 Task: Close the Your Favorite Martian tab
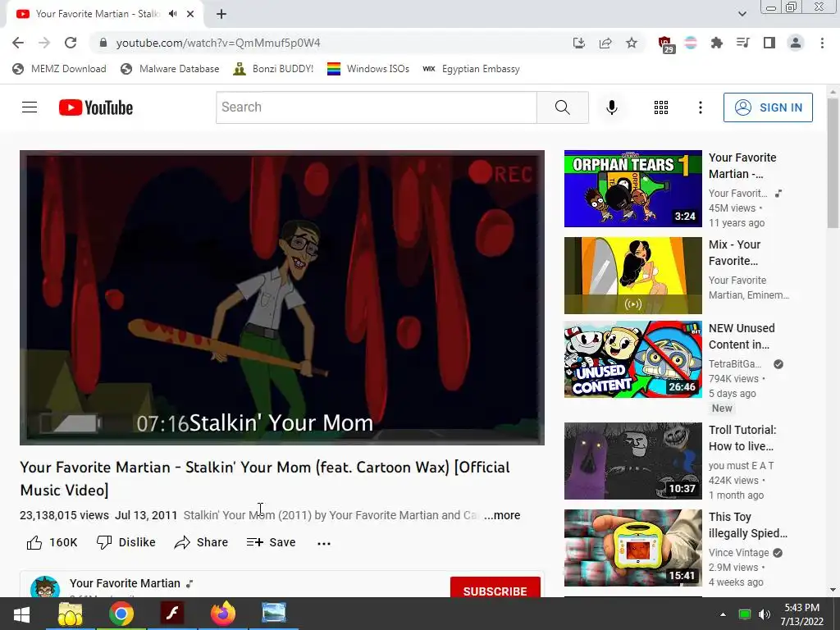tap(190, 14)
